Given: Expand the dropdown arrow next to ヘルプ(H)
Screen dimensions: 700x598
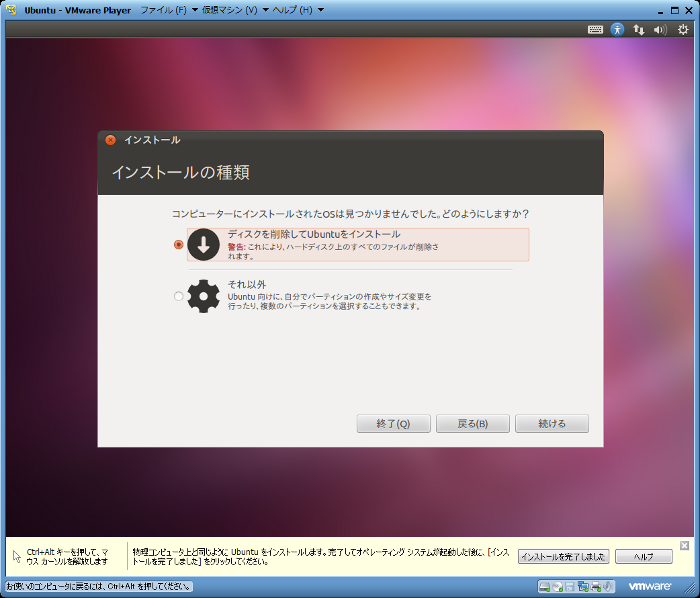Looking at the screenshot, I should (321, 10).
